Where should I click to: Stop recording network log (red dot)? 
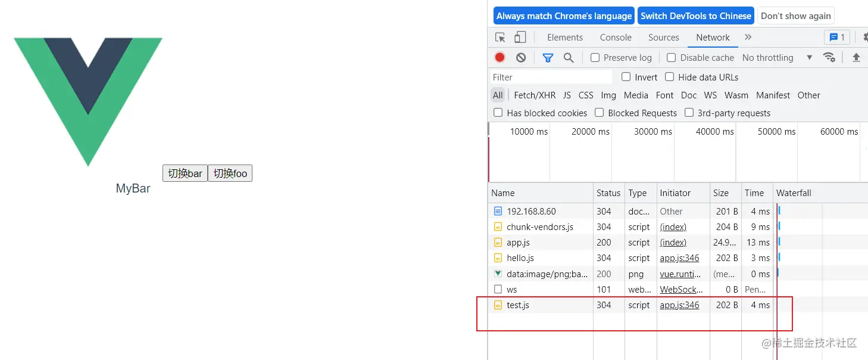point(500,57)
